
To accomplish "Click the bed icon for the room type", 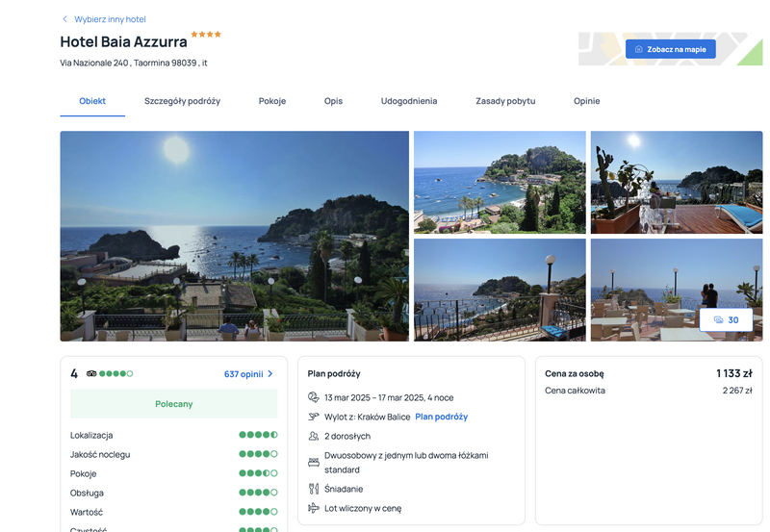I will (x=314, y=463).
